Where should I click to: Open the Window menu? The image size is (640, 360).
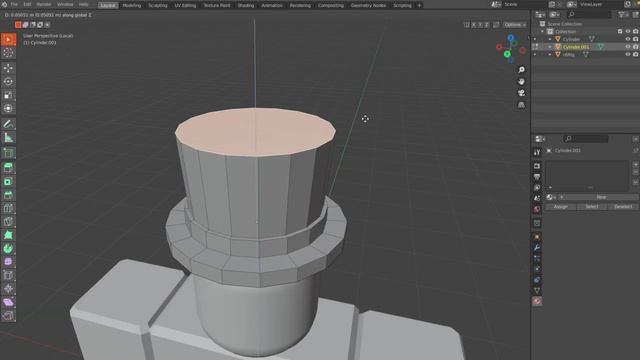pyautogui.click(x=65, y=4)
